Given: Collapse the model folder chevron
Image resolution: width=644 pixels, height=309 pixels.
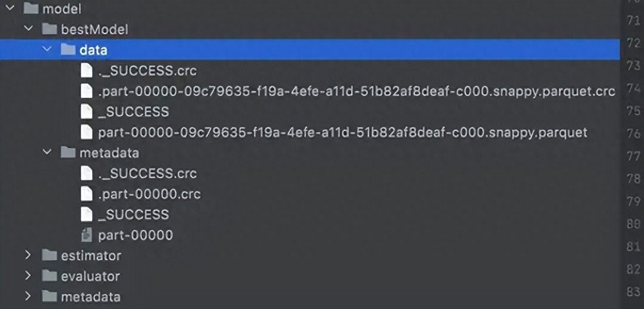Looking at the screenshot, I should pyautogui.click(x=10, y=8).
